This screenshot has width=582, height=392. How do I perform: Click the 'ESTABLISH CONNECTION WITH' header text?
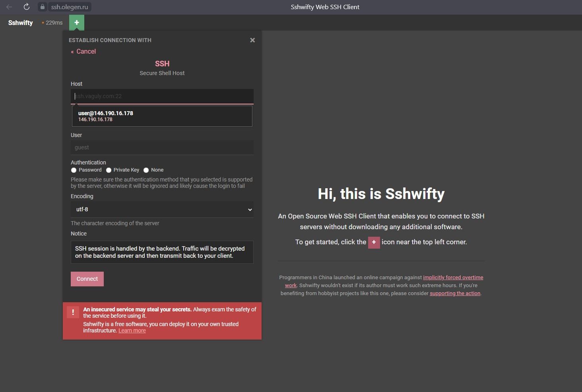click(x=110, y=40)
